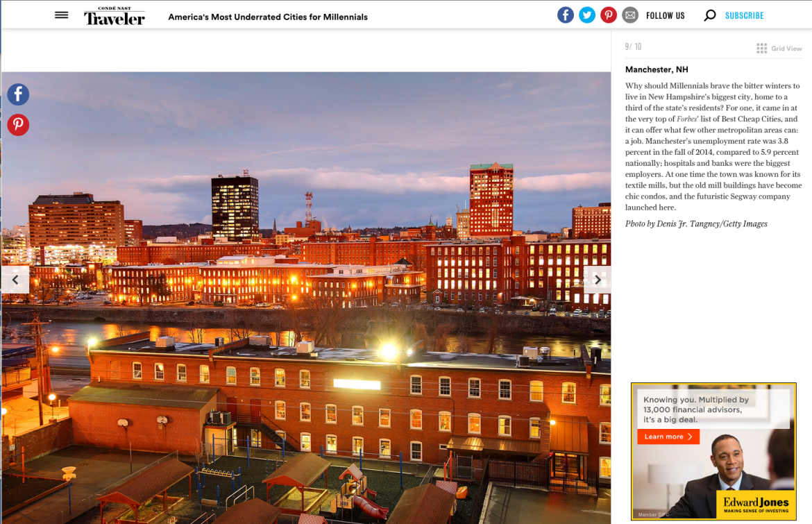The width and height of the screenshot is (812, 524).
Task: Advance to the next slide with the right chevron
Action: (x=597, y=279)
